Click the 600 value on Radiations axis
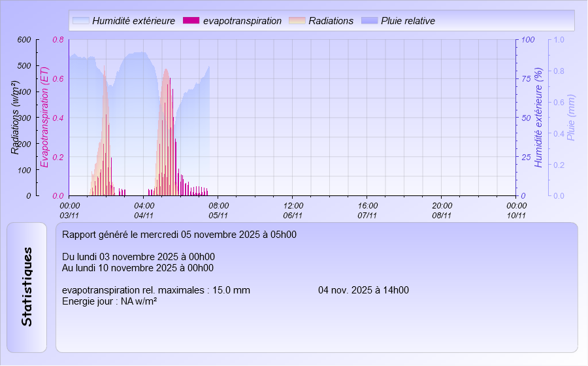Screen dimensions: 588x366 tap(24, 40)
